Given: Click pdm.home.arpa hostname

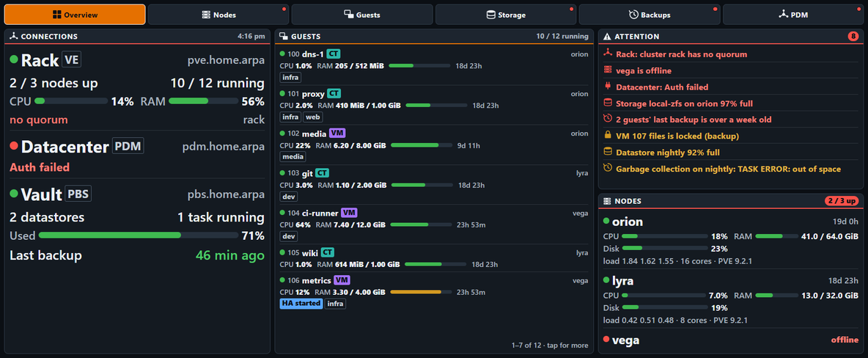Looking at the screenshot, I should pyautogui.click(x=223, y=147).
